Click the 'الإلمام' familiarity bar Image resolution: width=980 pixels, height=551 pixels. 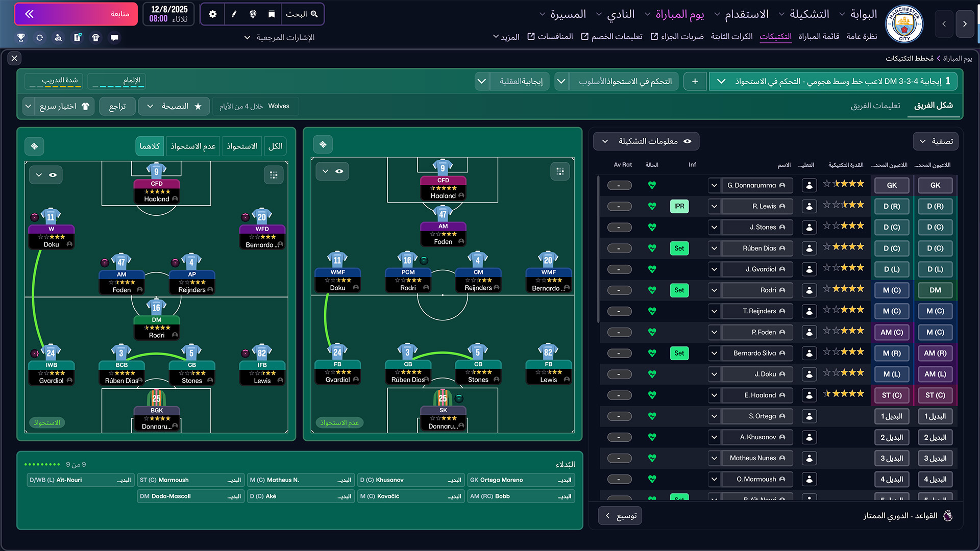coord(117,81)
